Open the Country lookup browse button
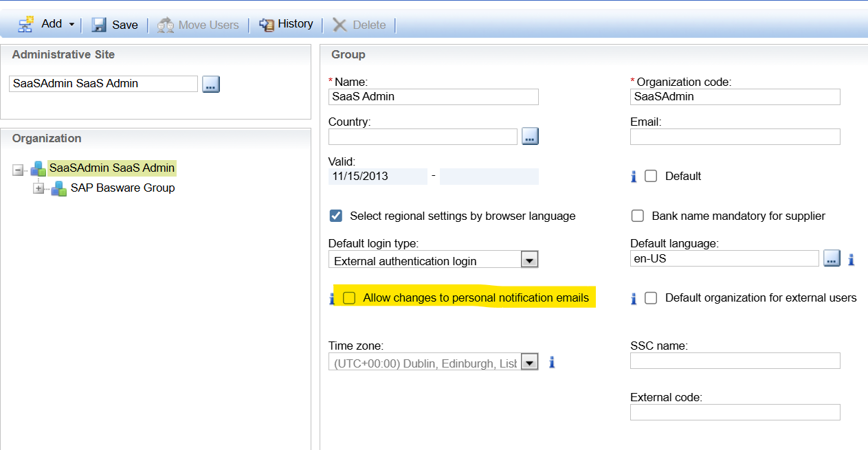The width and height of the screenshot is (868, 450). pos(530,136)
